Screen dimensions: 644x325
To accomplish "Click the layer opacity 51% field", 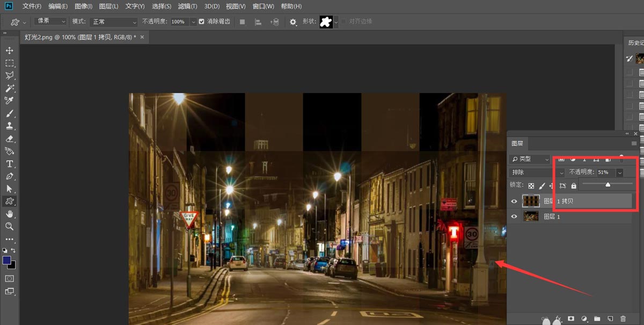I will pos(605,172).
